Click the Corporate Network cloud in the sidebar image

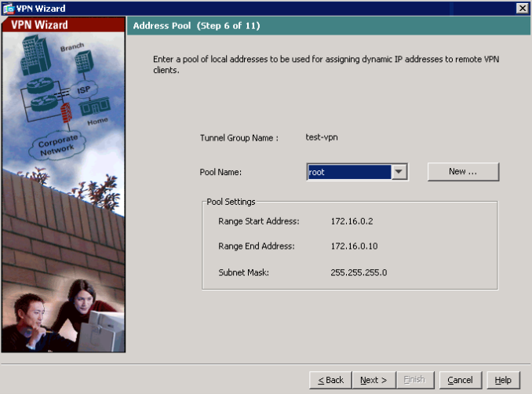[57, 145]
